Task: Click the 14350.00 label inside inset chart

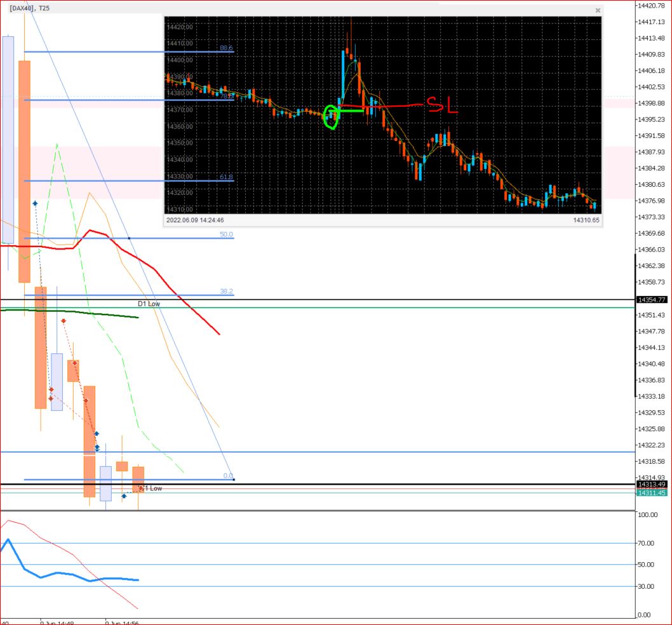Action: pyautogui.click(x=180, y=143)
